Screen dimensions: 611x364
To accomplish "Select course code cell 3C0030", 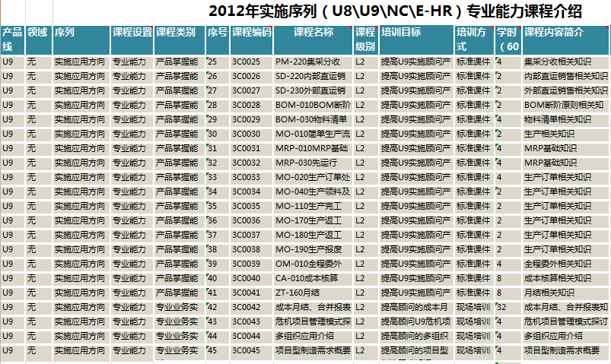I will pyautogui.click(x=251, y=134).
